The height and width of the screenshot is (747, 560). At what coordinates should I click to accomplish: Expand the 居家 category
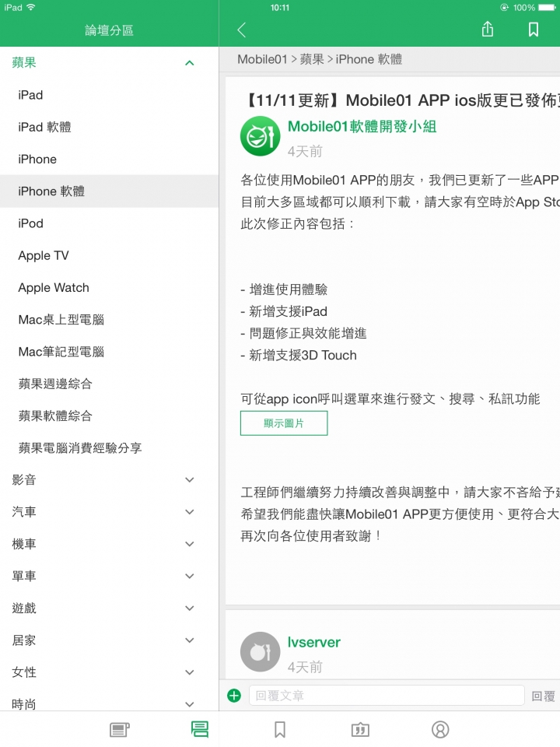(x=109, y=640)
